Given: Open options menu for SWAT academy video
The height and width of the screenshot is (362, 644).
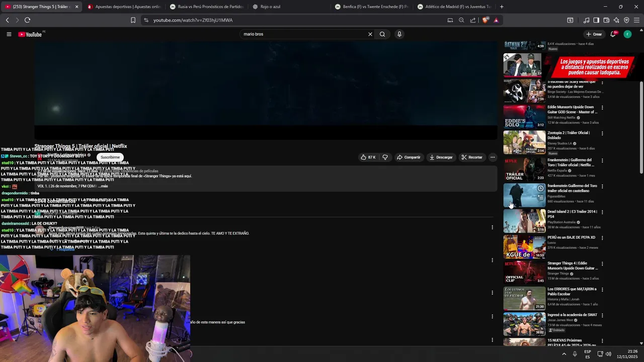Looking at the screenshot, I should point(602,315).
